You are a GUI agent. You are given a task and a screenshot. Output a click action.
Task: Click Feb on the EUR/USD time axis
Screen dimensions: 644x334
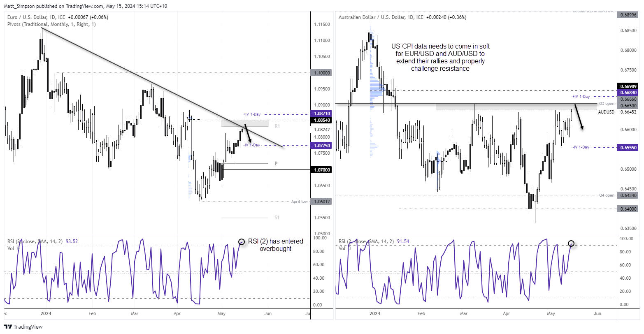click(92, 313)
